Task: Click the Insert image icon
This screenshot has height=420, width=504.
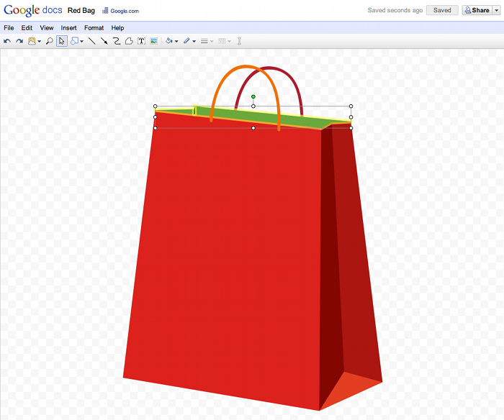Action: point(154,41)
